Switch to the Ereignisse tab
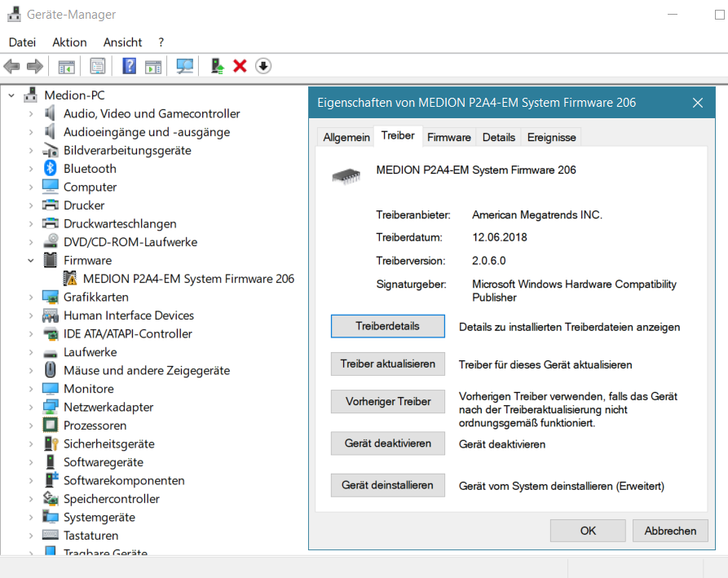This screenshot has height=578, width=728. tap(551, 138)
